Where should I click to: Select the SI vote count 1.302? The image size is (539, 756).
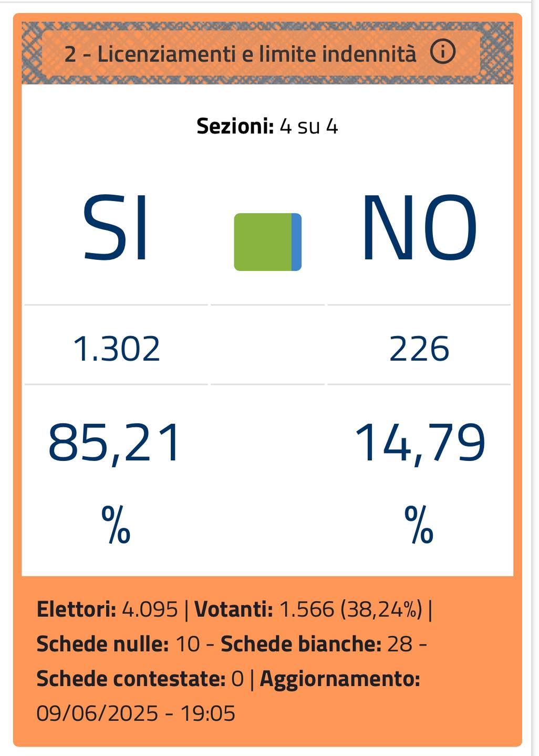(116, 349)
